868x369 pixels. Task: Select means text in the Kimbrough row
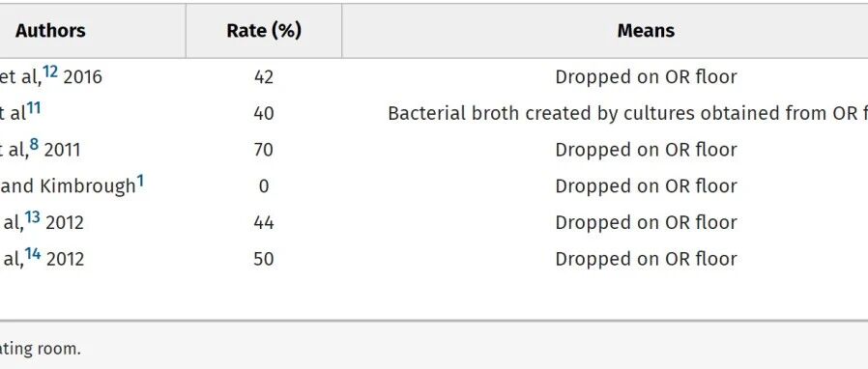pos(646,186)
